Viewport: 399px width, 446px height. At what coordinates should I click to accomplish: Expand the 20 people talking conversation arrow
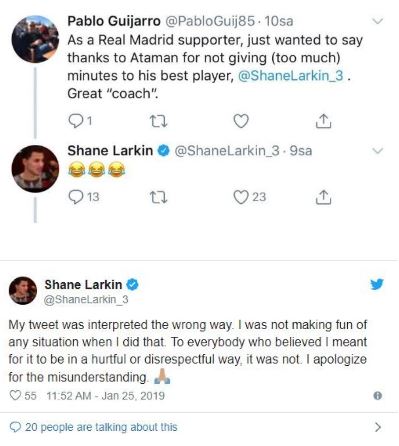(378, 427)
